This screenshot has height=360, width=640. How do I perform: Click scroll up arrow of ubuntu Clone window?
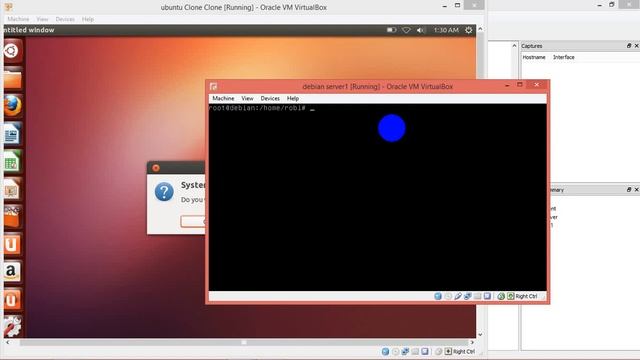click(x=480, y=29)
